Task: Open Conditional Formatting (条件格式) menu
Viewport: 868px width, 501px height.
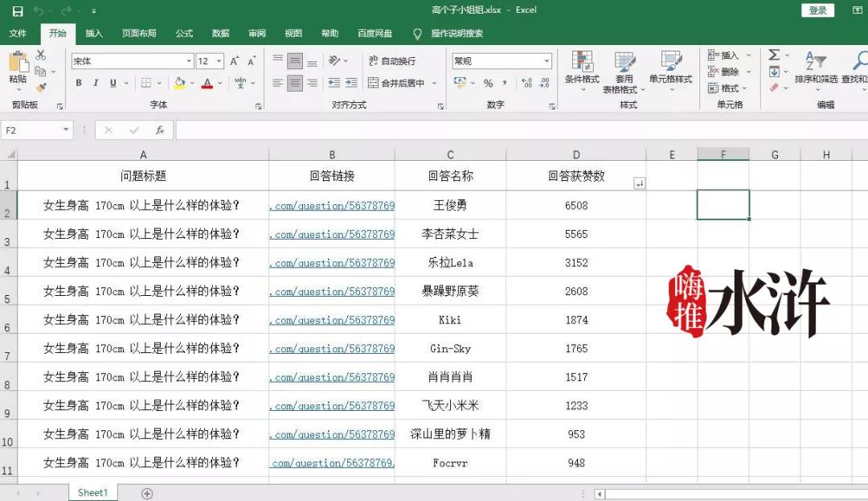Action: coord(582,72)
